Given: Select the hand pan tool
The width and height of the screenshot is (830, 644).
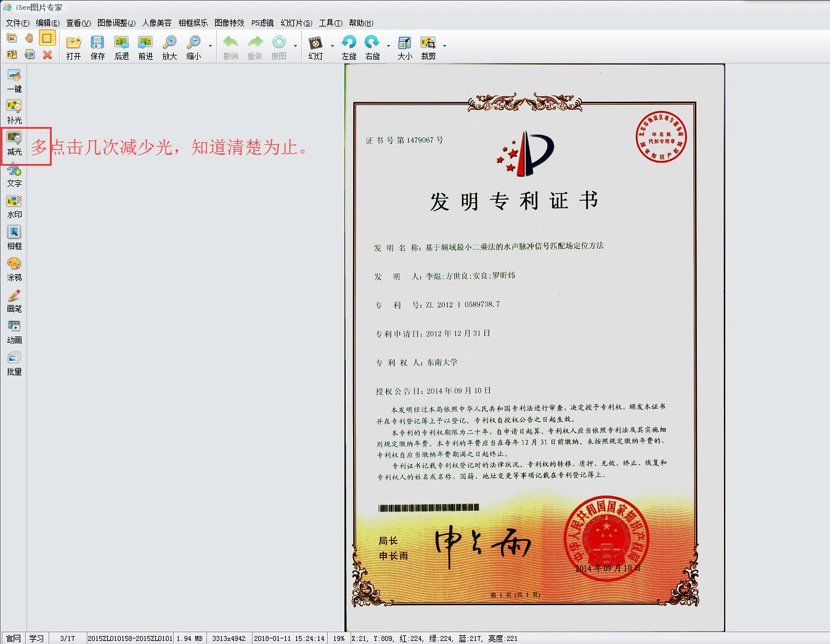Looking at the screenshot, I should click(29, 38).
